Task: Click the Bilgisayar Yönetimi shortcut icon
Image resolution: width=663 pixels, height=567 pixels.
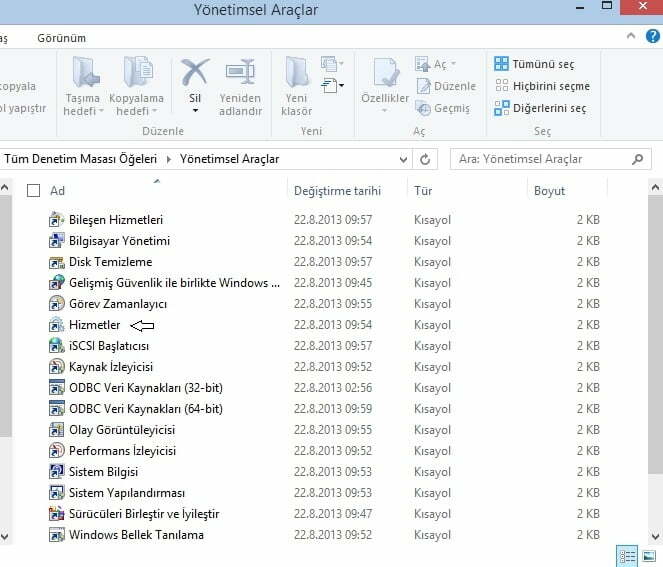Action: point(57,241)
